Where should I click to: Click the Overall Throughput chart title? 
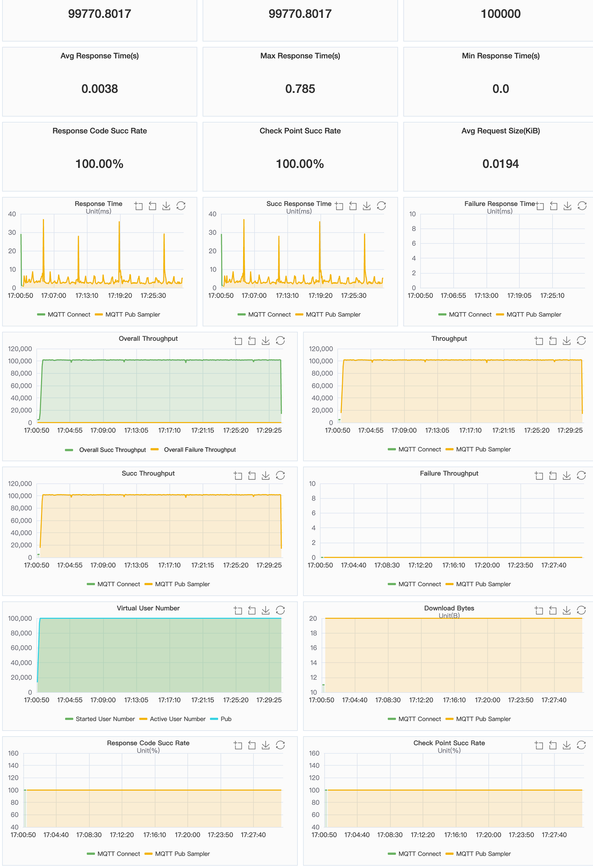[148, 339]
